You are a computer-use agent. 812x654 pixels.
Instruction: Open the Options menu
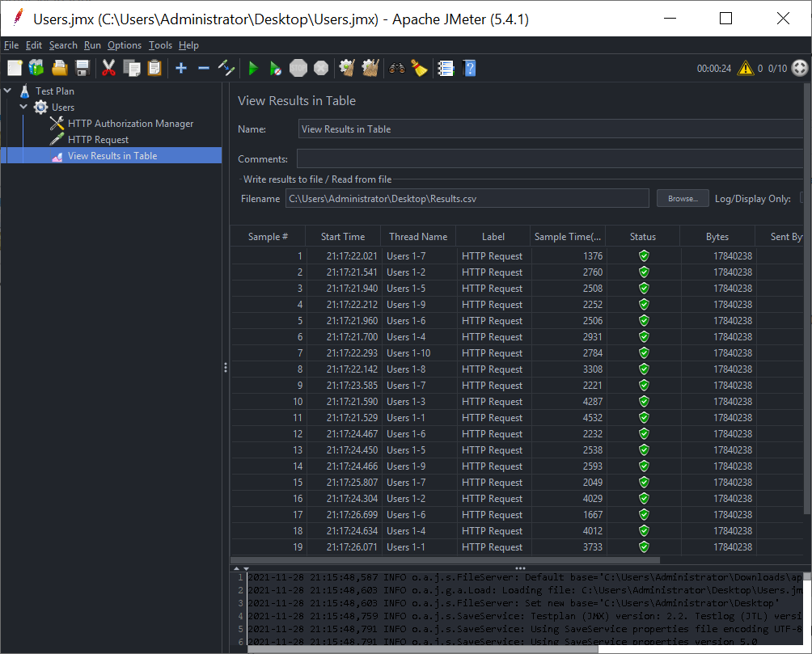(125, 45)
